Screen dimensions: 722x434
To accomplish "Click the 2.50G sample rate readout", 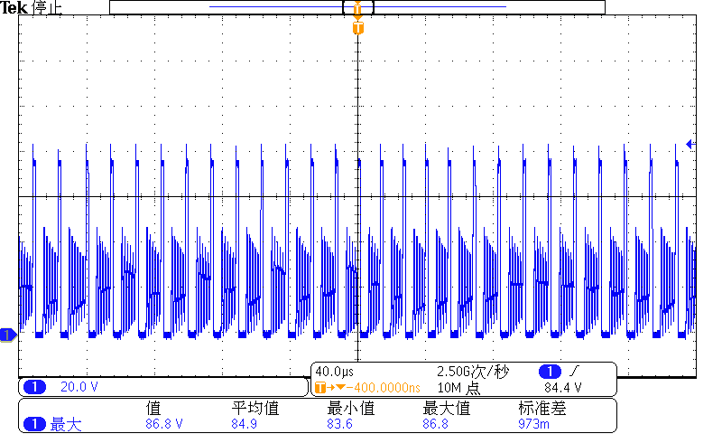I will click(x=472, y=371).
